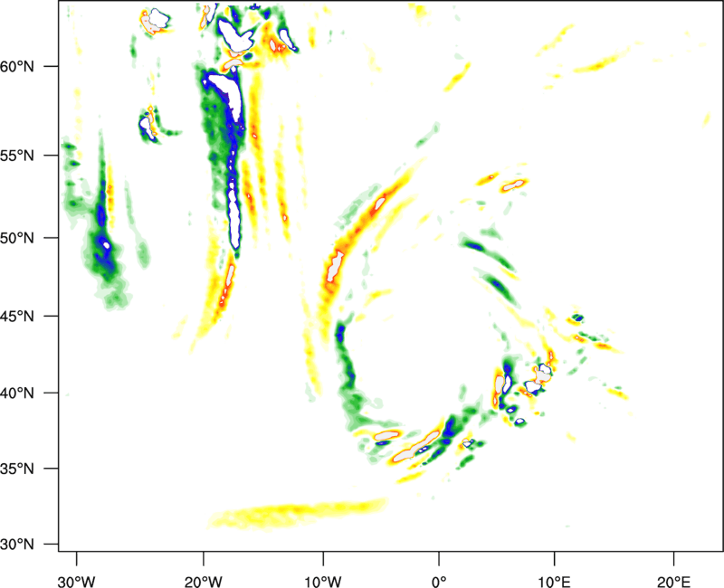Click the 20°W longitude label
This screenshot has width=724, height=588.
point(203,582)
